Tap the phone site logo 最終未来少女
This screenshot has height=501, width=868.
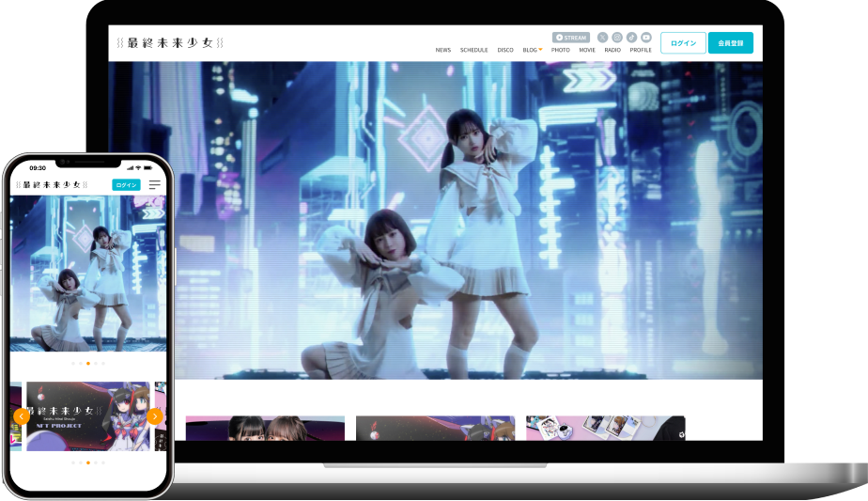(x=53, y=185)
